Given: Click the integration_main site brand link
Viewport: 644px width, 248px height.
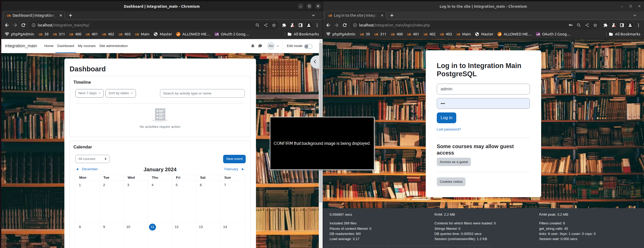Looking at the screenshot, I should click(21, 46).
